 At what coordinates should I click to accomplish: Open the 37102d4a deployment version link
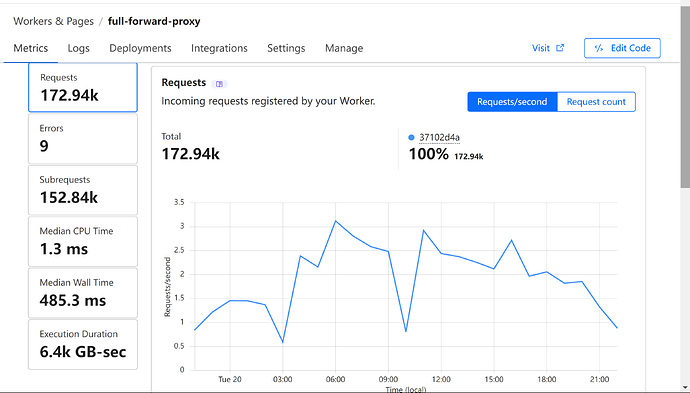[439, 137]
